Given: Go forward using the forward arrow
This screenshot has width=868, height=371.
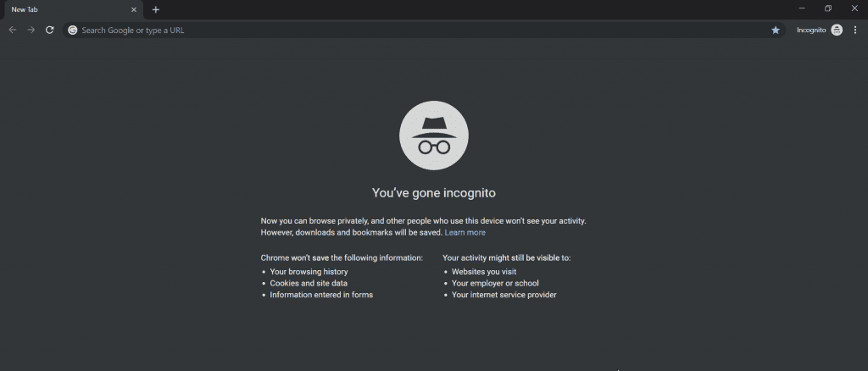Looking at the screenshot, I should click(31, 30).
